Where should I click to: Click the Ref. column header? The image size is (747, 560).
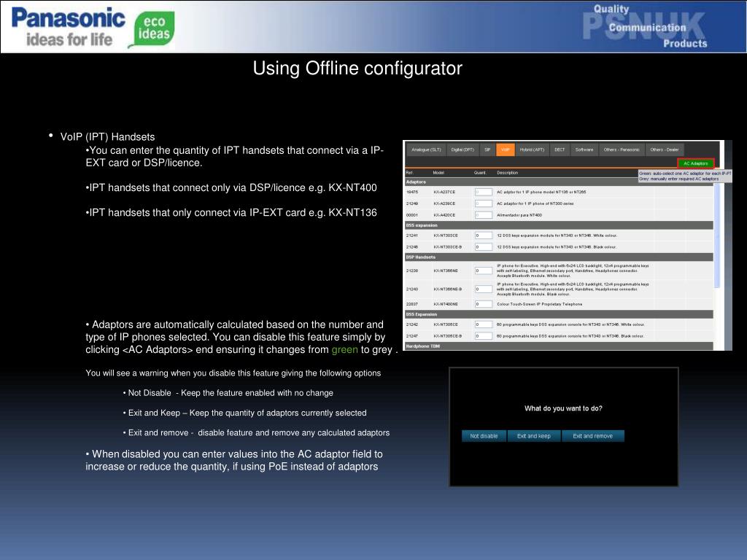[x=410, y=172]
